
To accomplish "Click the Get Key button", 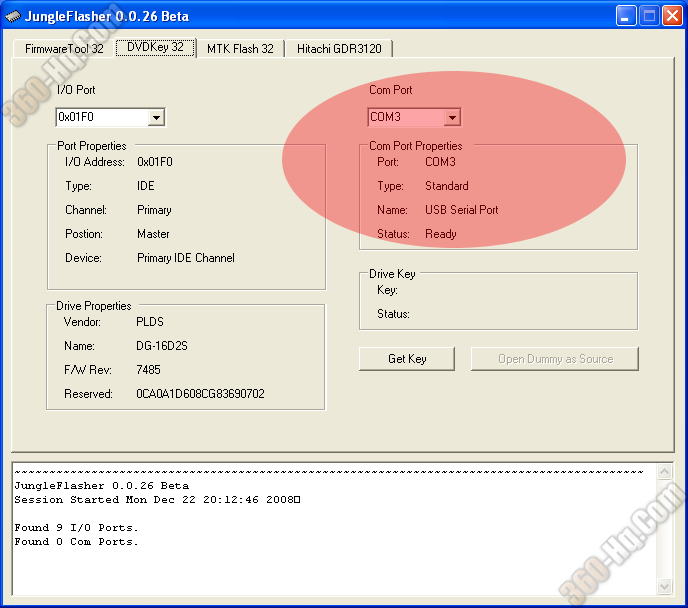I will tap(407, 359).
